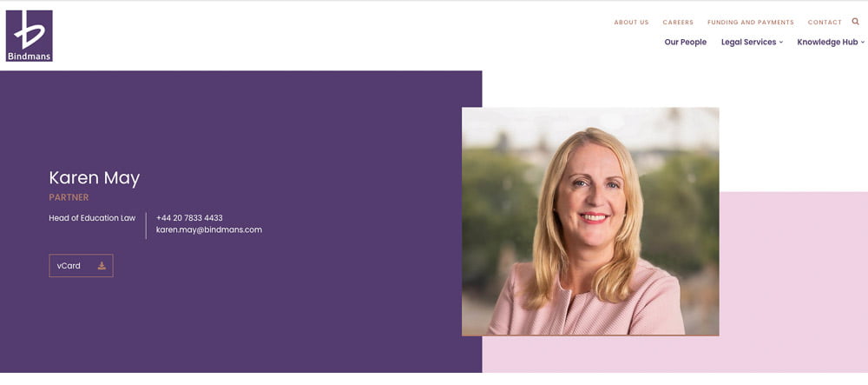This screenshot has width=868, height=385.
Task: Open the Careers link
Action: click(678, 22)
